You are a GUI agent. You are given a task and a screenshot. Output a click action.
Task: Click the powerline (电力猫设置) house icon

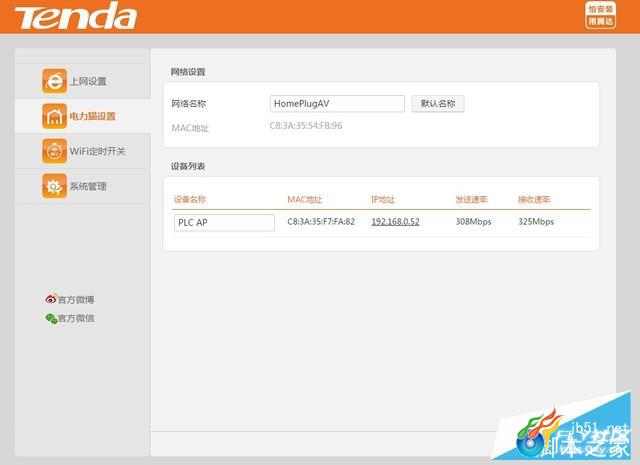pos(54,116)
